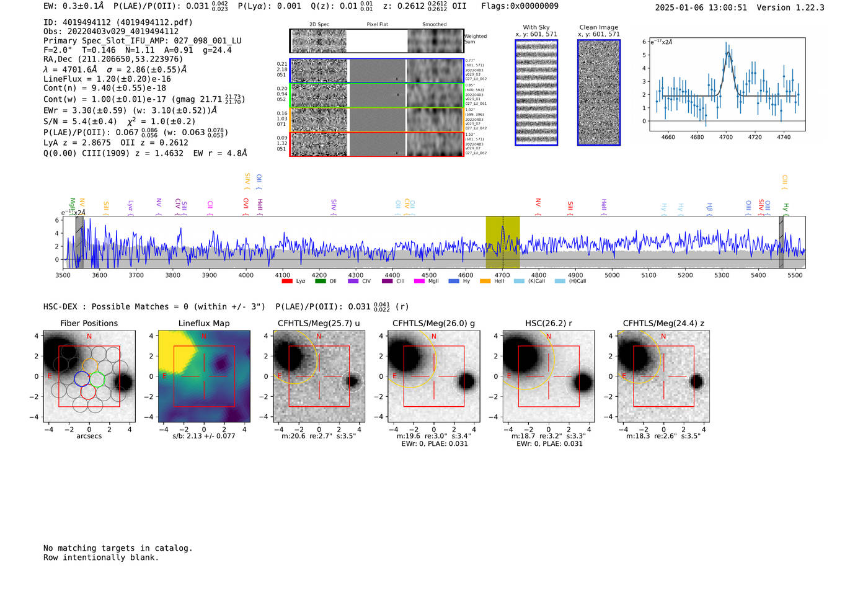
Task: Click 'Row intentionally blank.' text
Action: pos(101,558)
